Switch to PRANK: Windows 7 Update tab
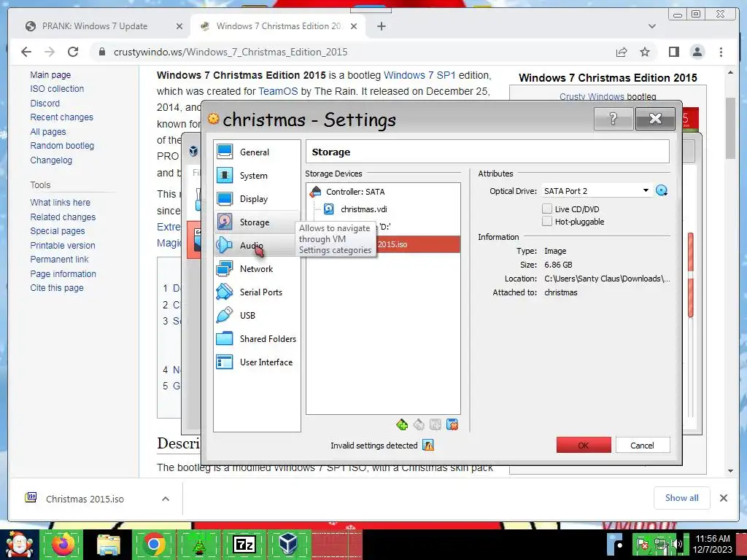 94,26
